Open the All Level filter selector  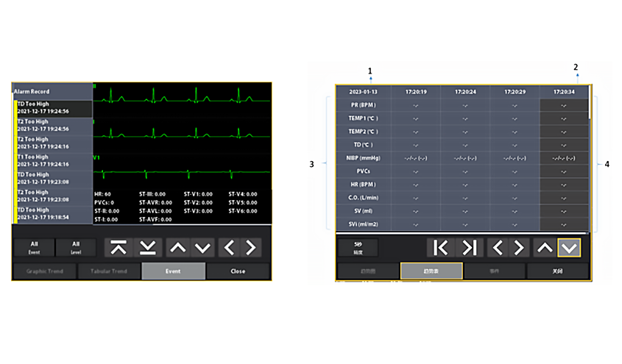(x=77, y=247)
